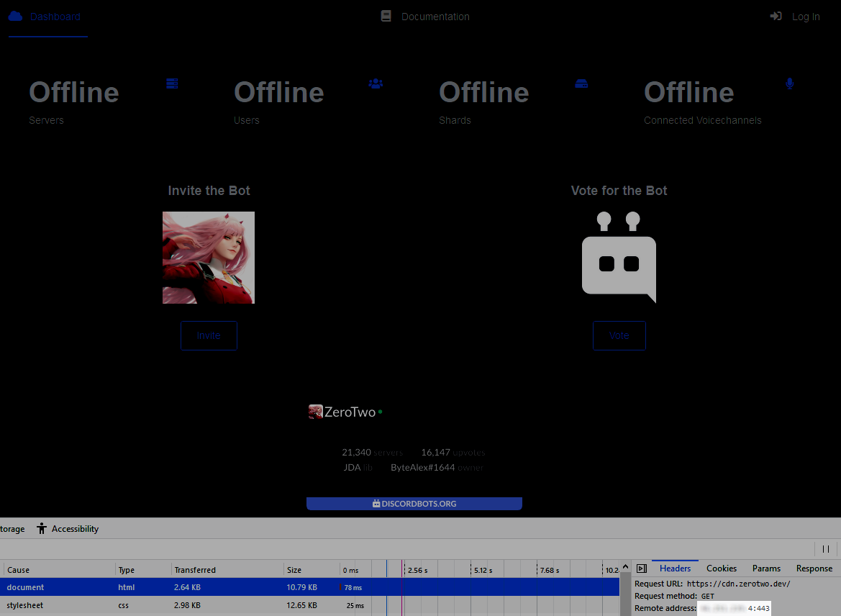Open the Accessibility devtools tab
841x616 pixels.
pyautogui.click(x=68, y=528)
